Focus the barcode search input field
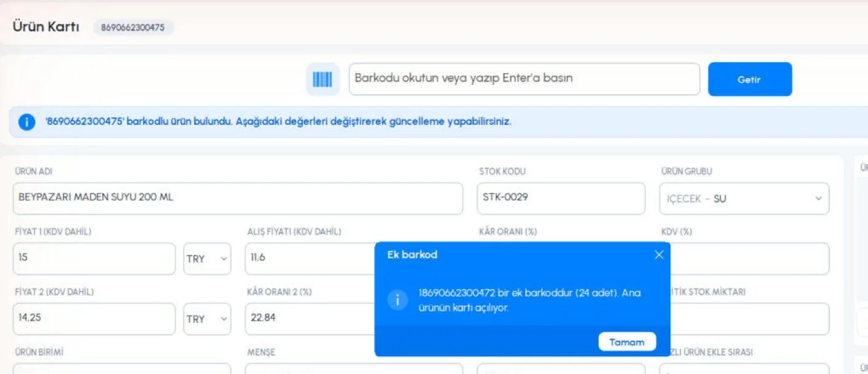868x374 pixels. pos(524,79)
